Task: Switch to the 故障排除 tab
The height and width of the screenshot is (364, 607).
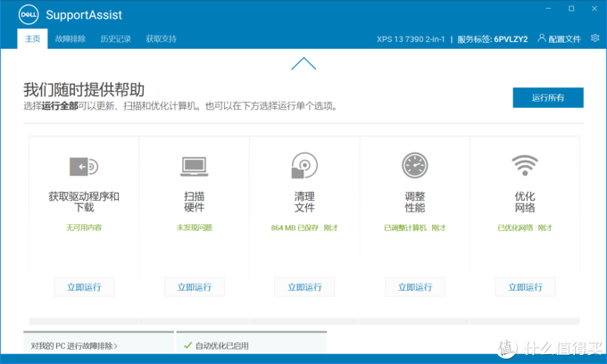Action: point(71,39)
